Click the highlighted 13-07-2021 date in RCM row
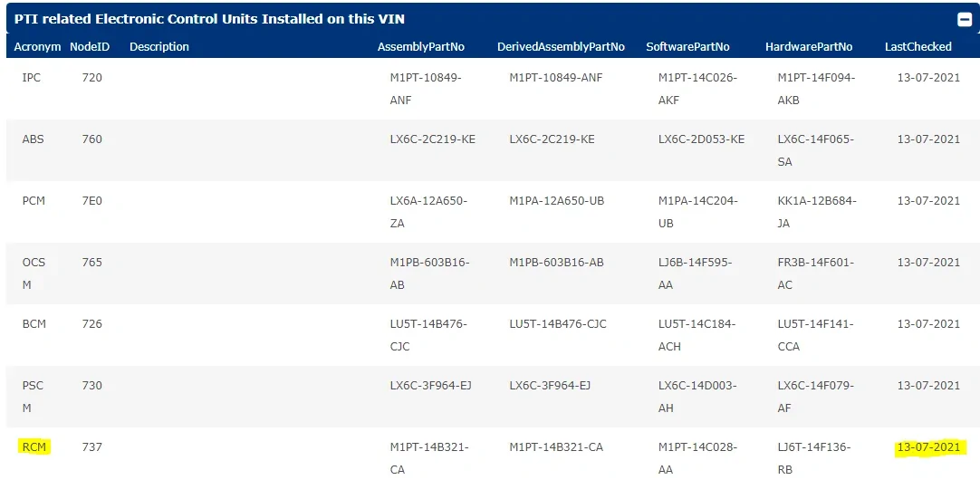This screenshot has width=980, height=499. pyautogui.click(x=928, y=447)
